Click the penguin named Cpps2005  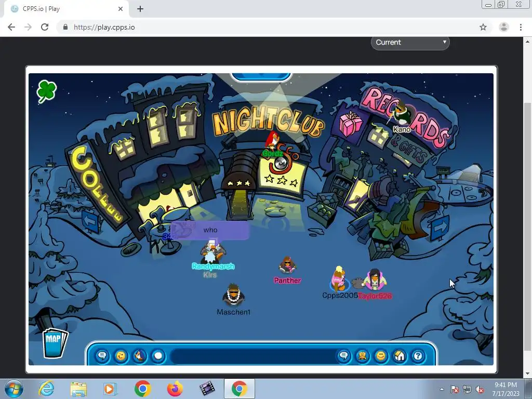[x=338, y=279]
